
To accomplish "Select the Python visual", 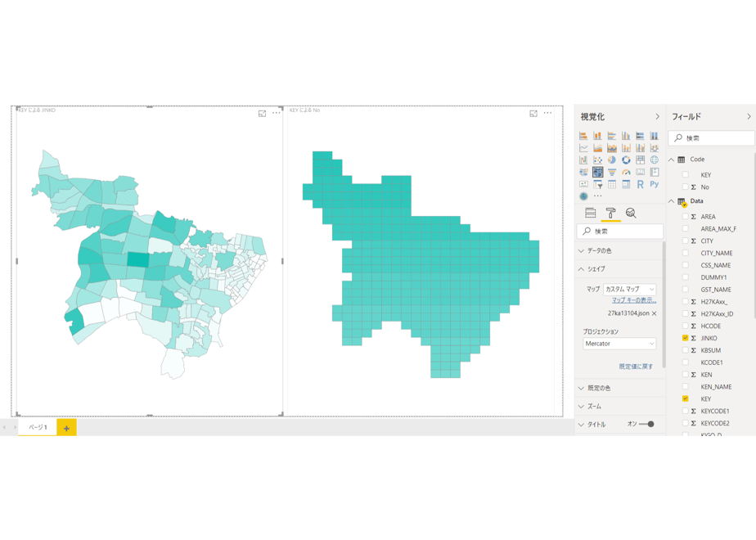I will (x=655, y=184).
